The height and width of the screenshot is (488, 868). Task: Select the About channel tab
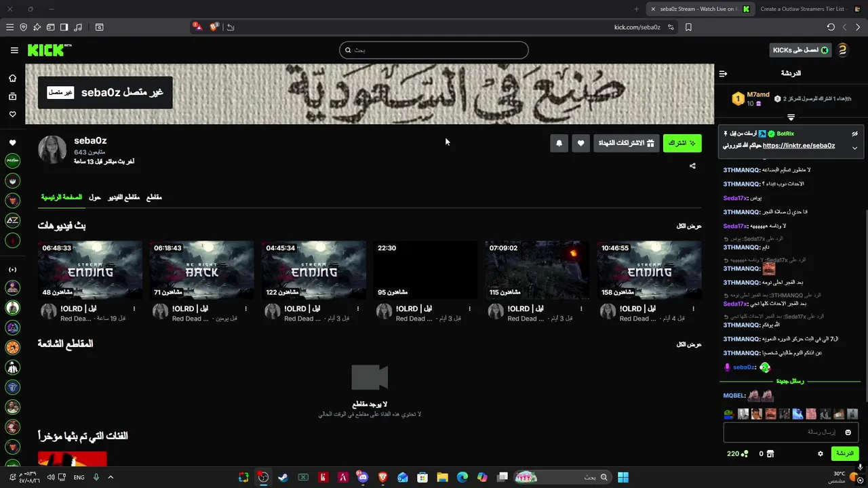pyautogui.click(x=95, y=197)
